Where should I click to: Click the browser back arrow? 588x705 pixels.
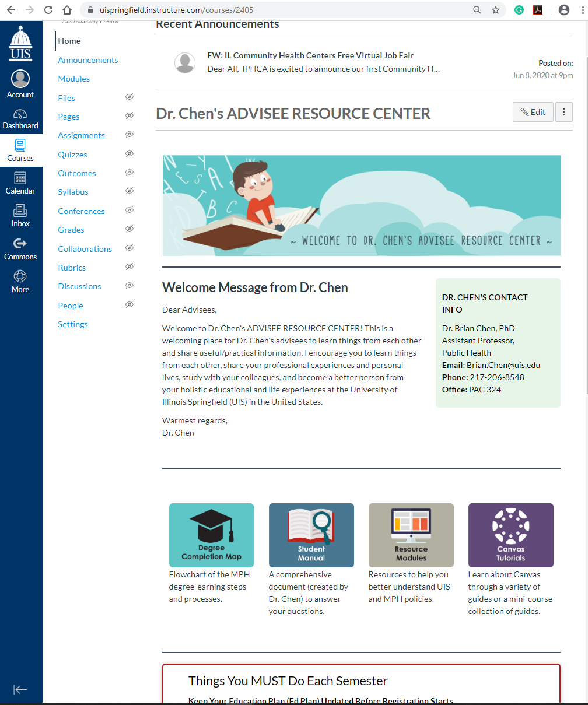(x=12, y=10)
